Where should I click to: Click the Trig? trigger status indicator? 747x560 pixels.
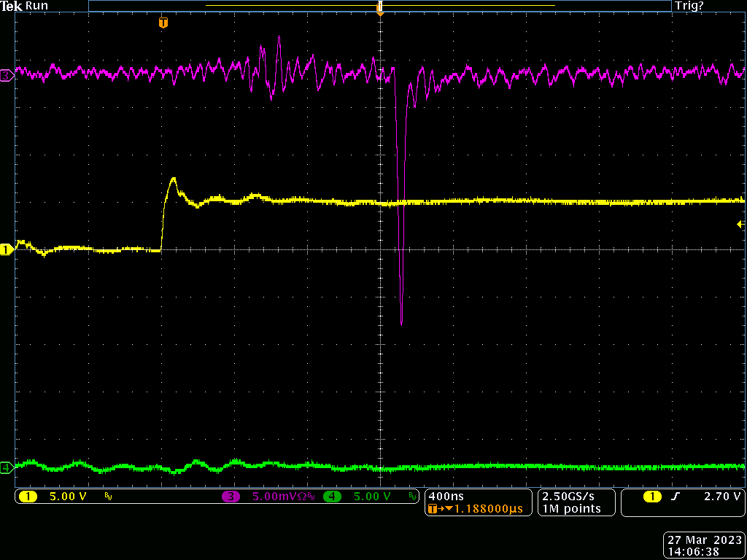click(x=689, y=6)
